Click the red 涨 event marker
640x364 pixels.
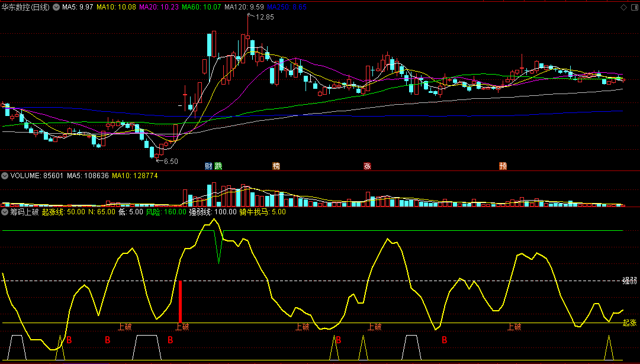[x=367, y=166]
